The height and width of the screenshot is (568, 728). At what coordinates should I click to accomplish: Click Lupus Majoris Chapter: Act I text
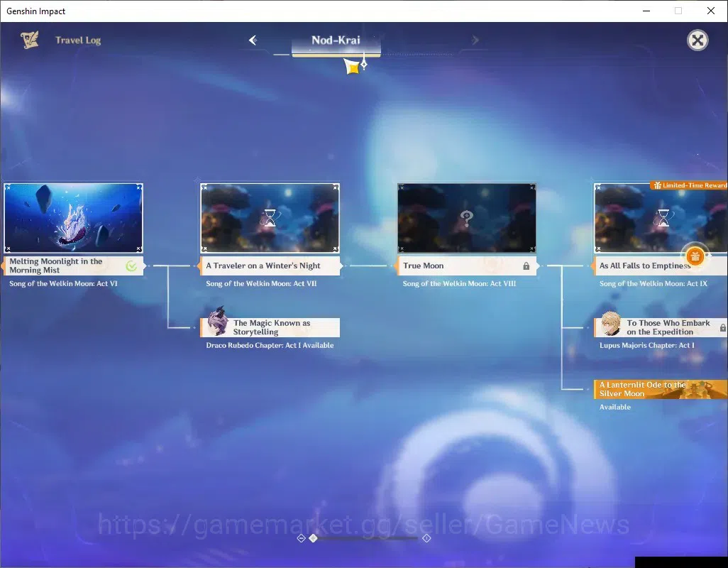[646, 346]
